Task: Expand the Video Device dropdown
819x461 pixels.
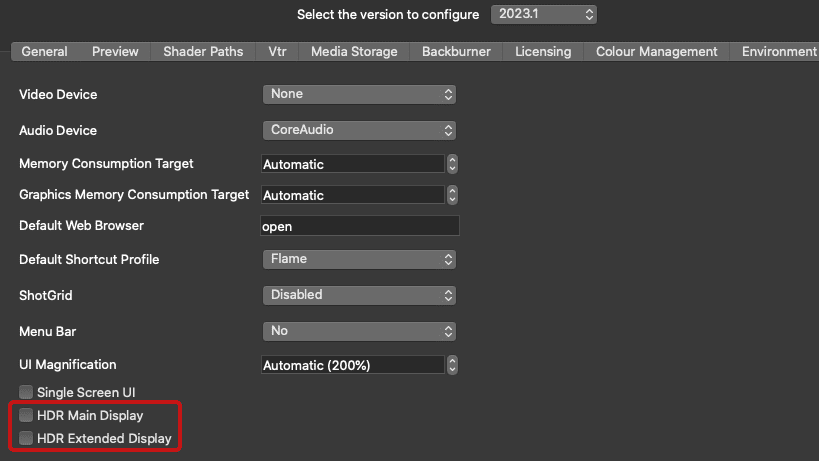Action: coord(359,94)
